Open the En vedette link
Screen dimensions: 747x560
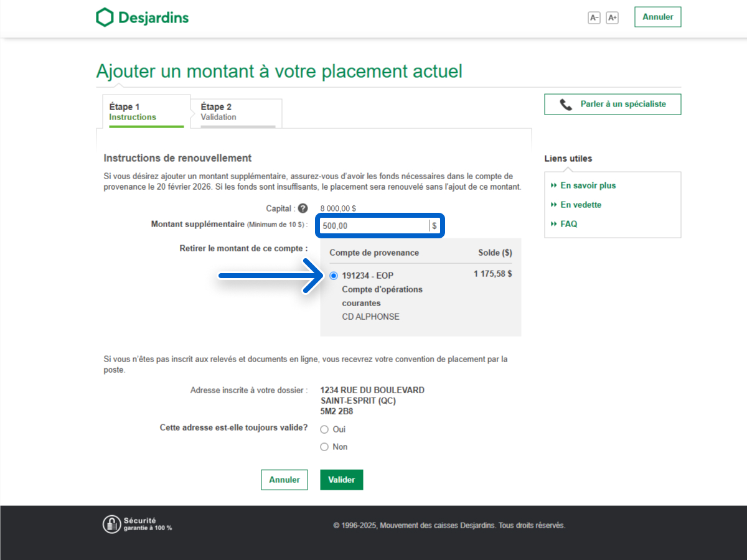pyautogui.click(x=581, y=205)
